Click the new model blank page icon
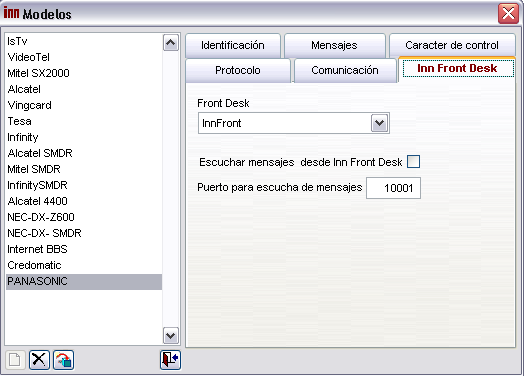Viewport: 524px width, 376px height. pos(15,360)
